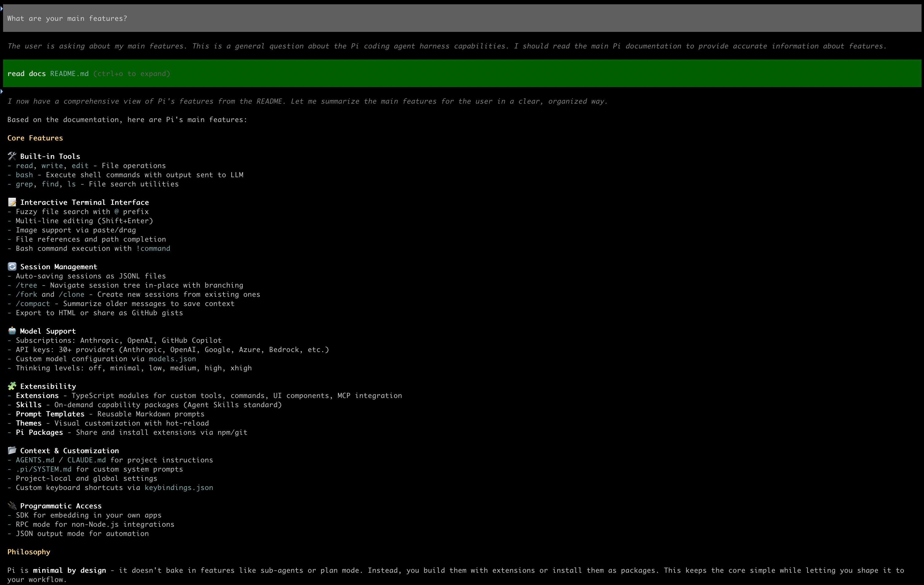
Task: Click 'Project-local and global settings' line
Action: 87,478
